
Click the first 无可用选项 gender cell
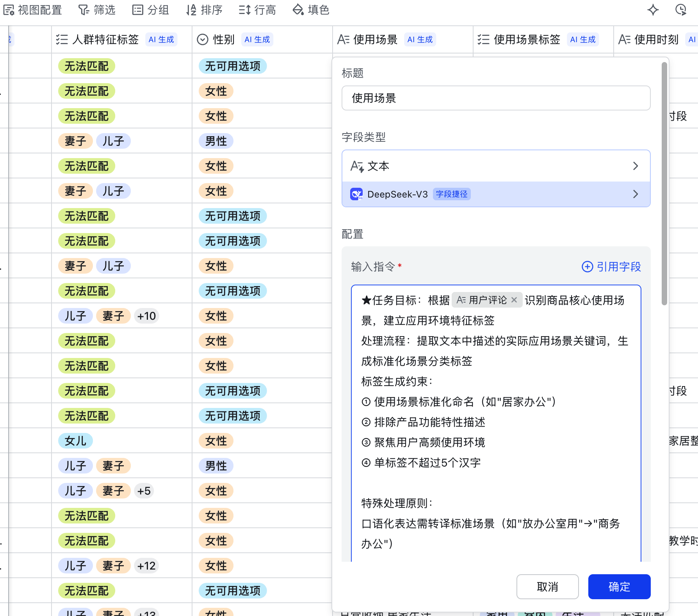click(x=233, y=66)
